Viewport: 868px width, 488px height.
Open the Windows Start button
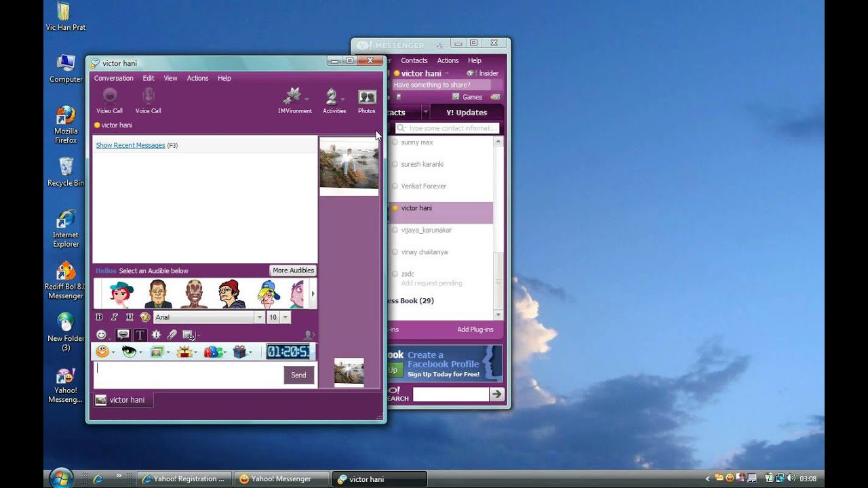click(61, 479)
